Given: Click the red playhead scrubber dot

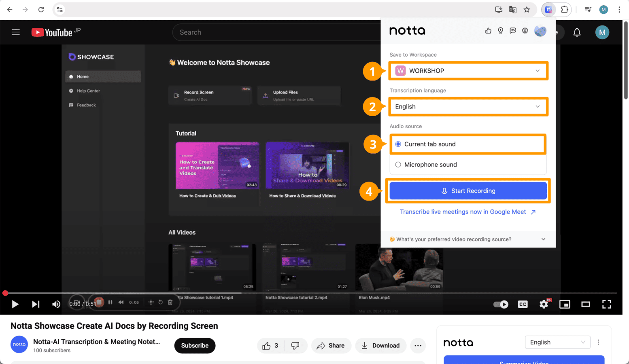Looking at the screenshot, I should click(5, 293).
